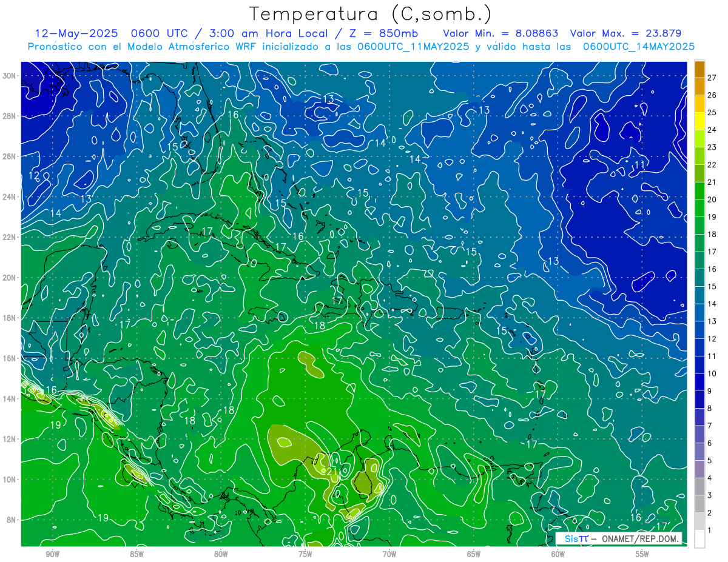Click the top orange-brown swatch above legend value 27

[699, 69]
